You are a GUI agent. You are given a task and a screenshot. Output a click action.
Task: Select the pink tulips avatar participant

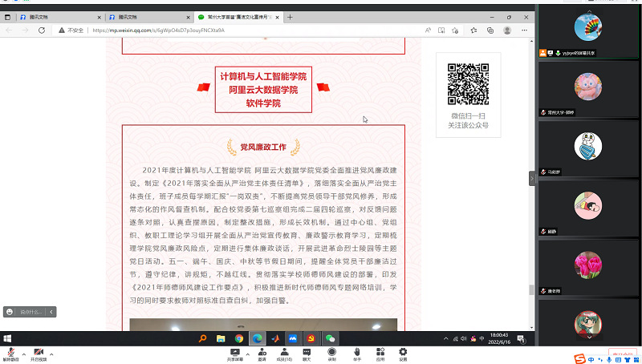588,265
